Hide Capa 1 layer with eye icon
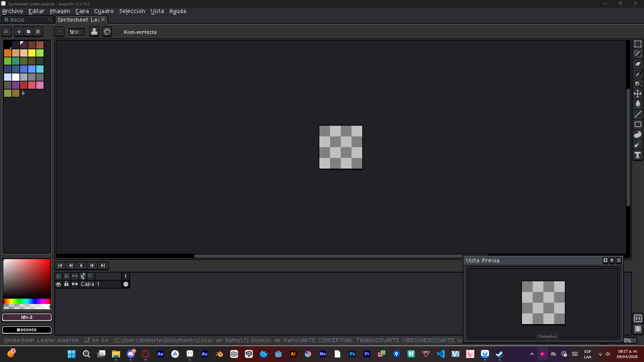Screen dimensions: 644x362 click(x=58, y=284)
